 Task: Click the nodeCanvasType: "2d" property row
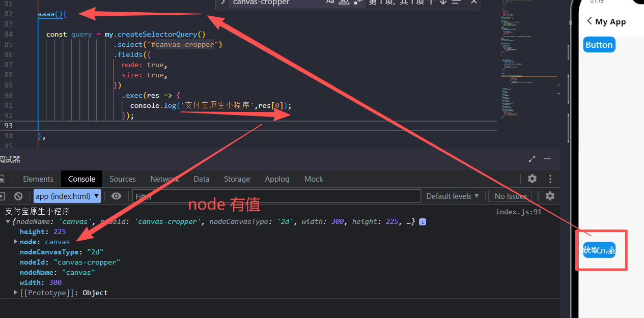point(62,252)
